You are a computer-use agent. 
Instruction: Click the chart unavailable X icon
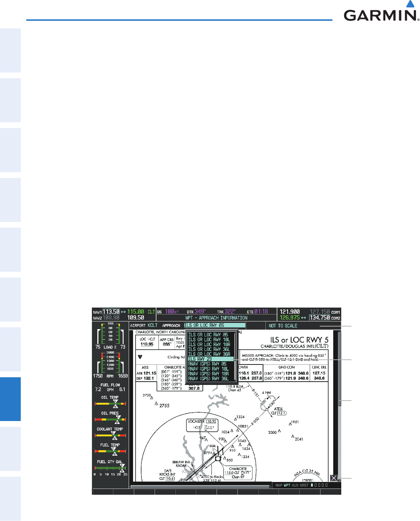tap(334, 478)
